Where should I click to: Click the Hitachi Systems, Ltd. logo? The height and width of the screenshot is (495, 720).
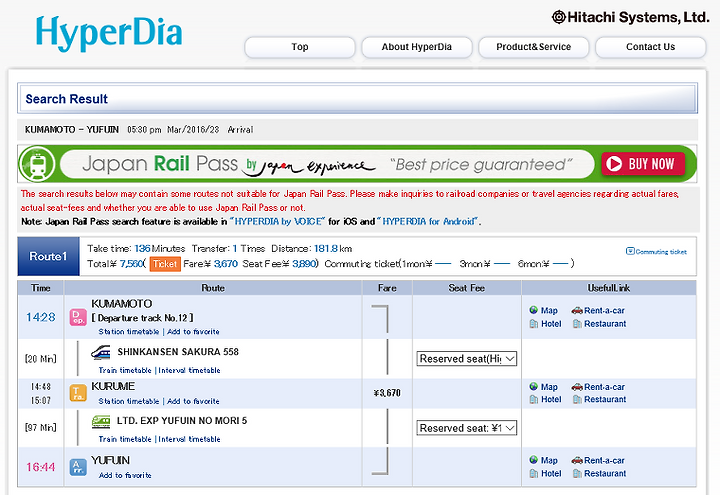coord(630,17)
